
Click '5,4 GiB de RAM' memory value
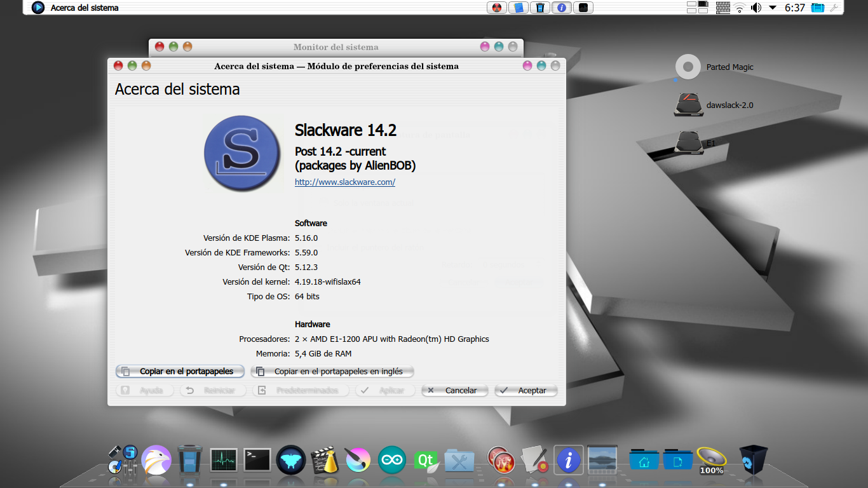(323, 354)
